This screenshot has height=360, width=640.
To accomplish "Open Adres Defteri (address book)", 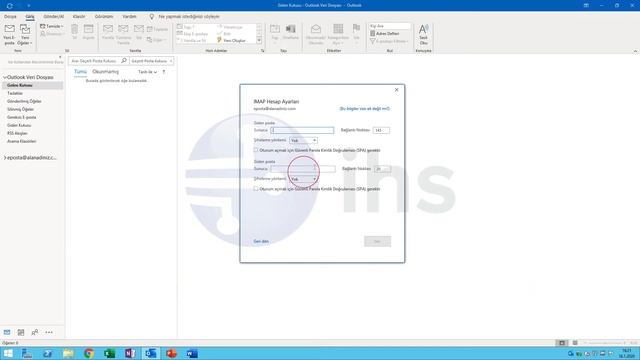I will point(384,33).
